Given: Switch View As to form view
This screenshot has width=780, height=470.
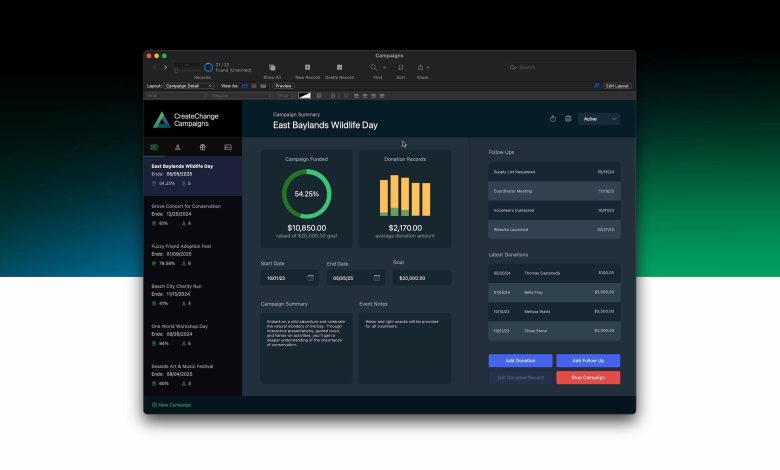Looking at the screenshot, I should [x=245, y=86].
